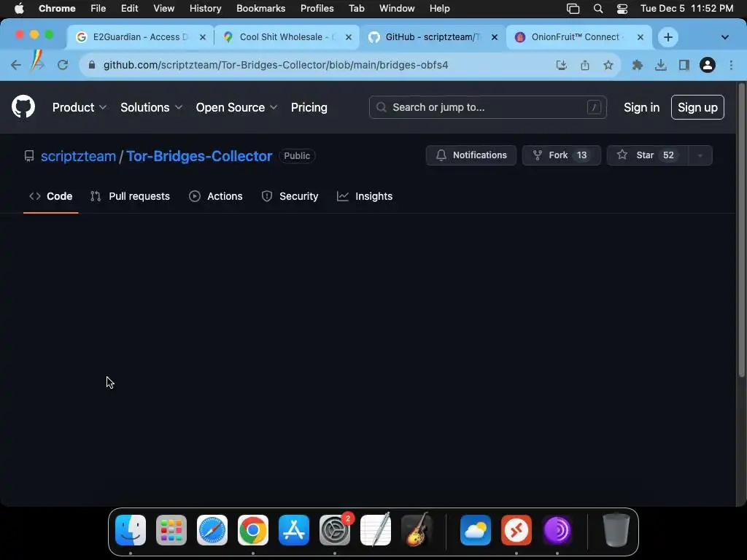Reload the page
The height and width of the screenshot is (560, 747).
point(63,65)
